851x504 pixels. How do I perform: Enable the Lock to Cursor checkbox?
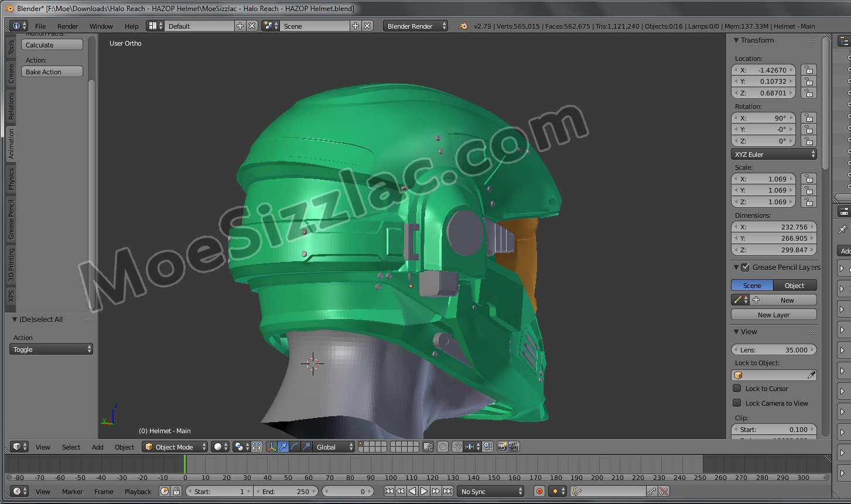pyautogui.click(x=737, y=388)
